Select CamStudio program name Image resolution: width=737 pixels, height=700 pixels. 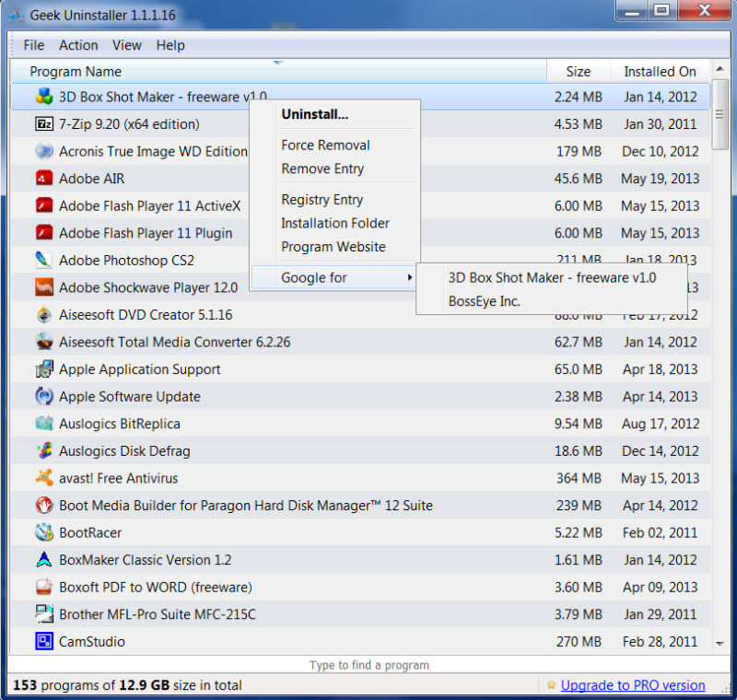(92, 642)
